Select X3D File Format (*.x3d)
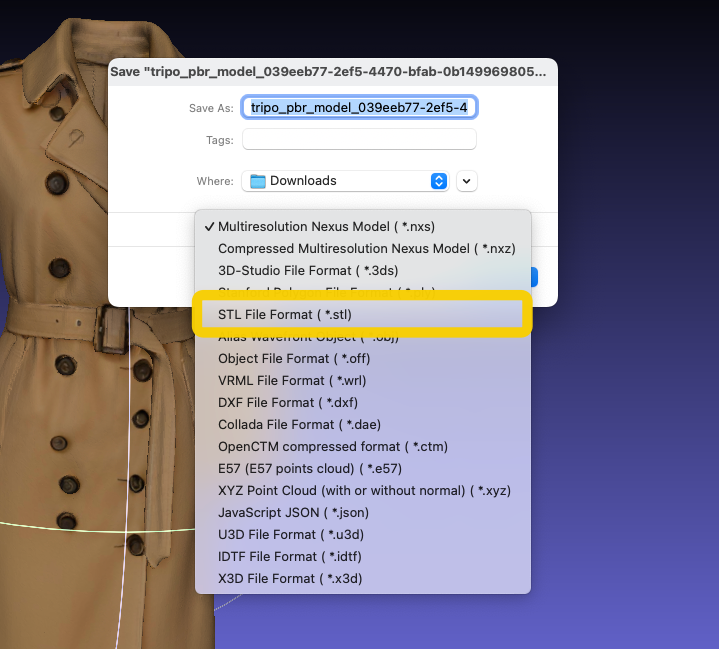Screen dimensions: 719x649 [x=363, y=579]
